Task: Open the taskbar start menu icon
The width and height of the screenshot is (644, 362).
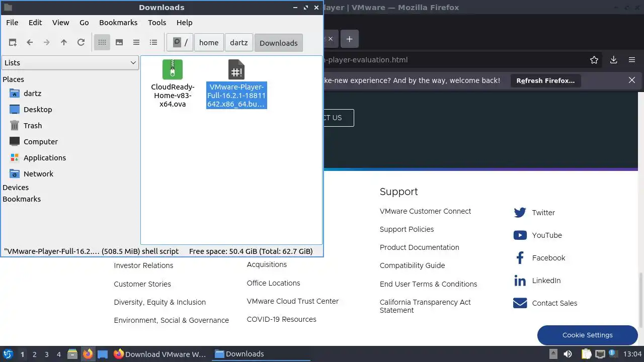Action: pyautogui.click(x=8, y=354)
